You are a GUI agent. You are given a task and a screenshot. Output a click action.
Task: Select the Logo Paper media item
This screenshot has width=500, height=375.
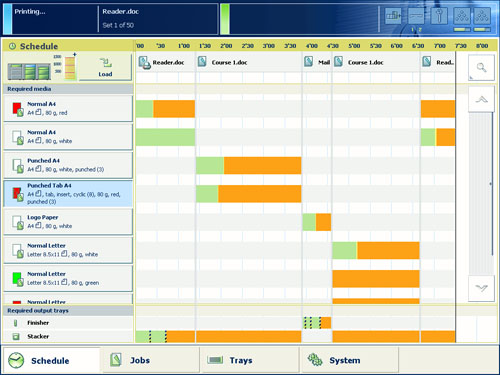click(68, 222)
